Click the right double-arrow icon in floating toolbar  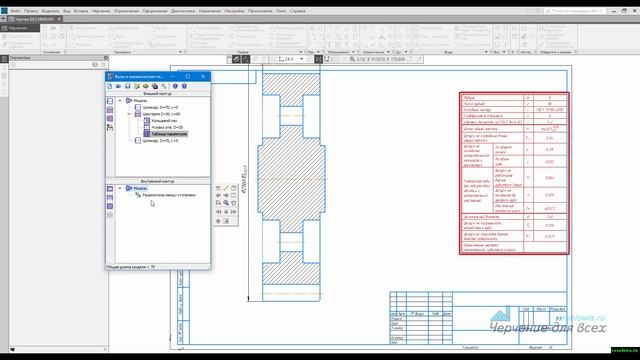tap(233, 212)
